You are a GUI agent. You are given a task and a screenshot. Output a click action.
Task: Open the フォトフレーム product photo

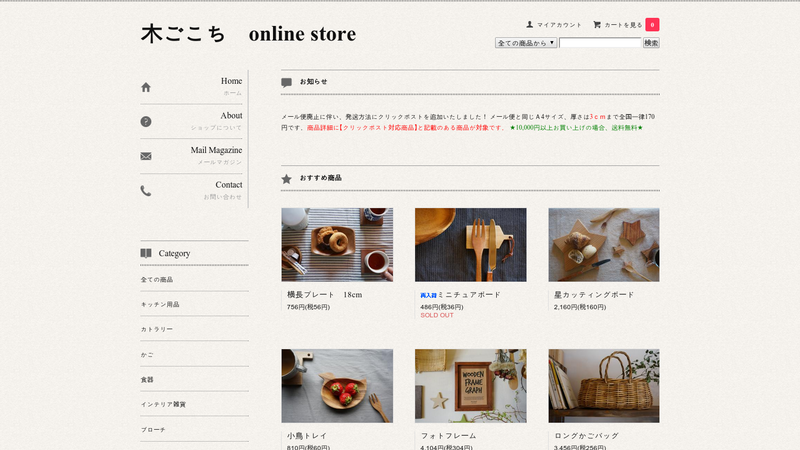click(x=470, y=386)
